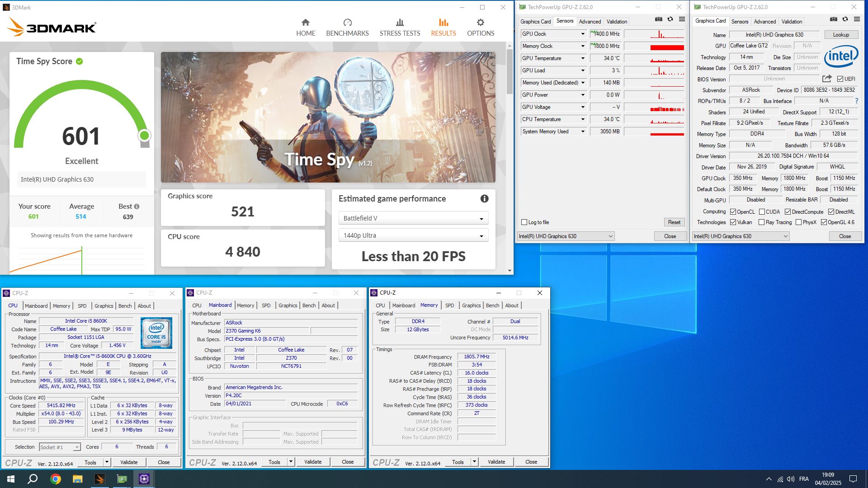Open GPU selector in GPU-Z Sensors window
868x488 pixels.
(566, 236)
